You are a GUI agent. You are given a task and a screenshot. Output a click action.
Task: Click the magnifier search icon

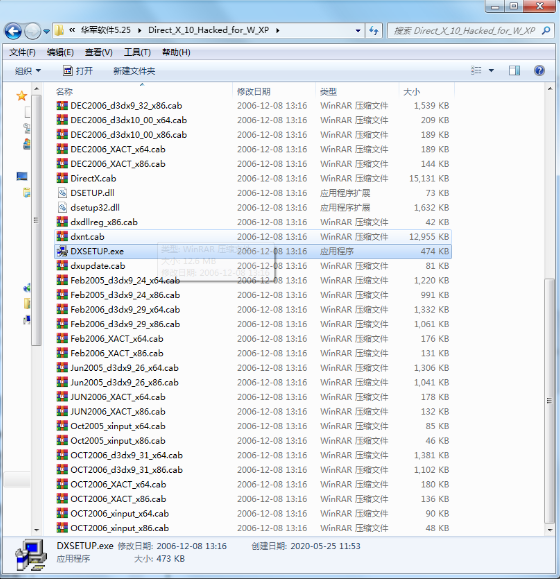[x=546, y=31]
